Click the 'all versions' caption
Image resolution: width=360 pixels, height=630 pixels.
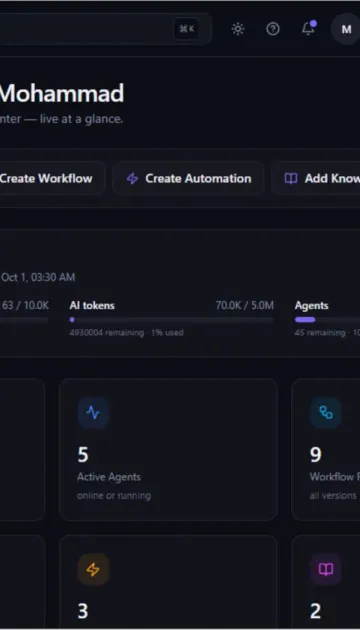[x=333, y=496]
